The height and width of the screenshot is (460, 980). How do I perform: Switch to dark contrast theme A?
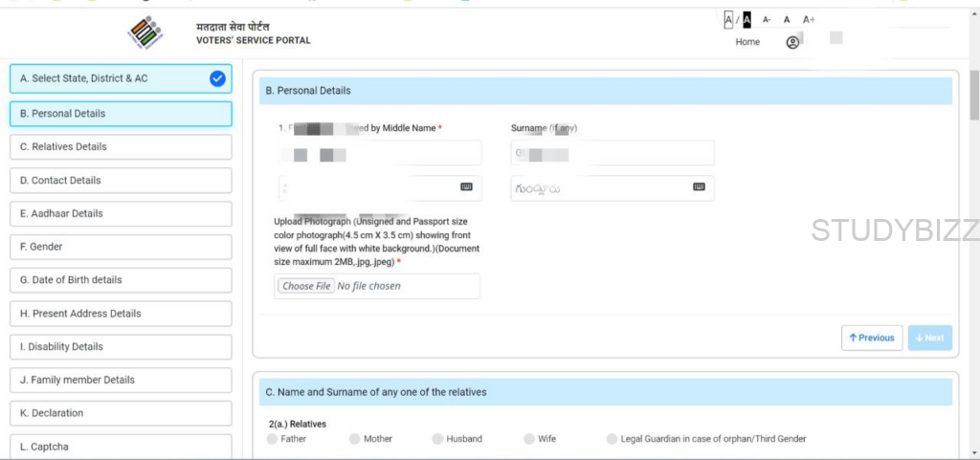pyautogui.click(x=746, y=19)
